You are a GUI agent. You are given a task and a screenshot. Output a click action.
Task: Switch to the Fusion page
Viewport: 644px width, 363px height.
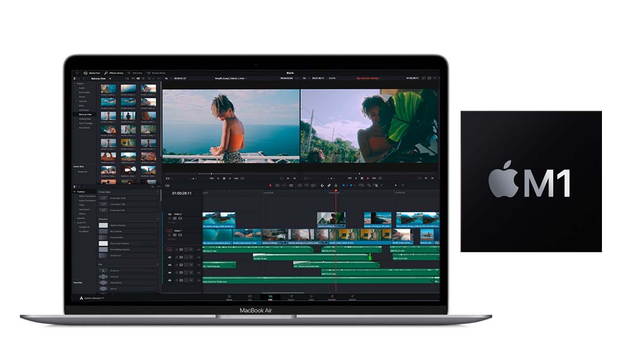[291, 298]
